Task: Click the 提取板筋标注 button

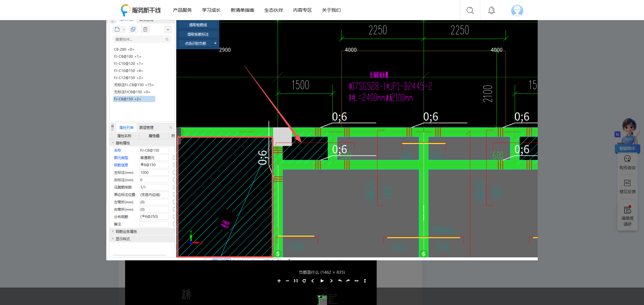Action: [198, 34]
